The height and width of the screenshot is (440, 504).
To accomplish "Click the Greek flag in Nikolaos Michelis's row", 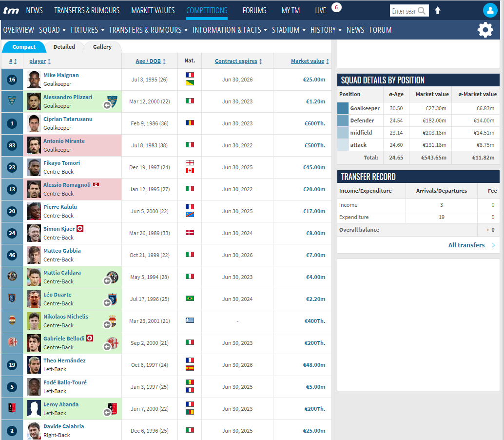I will click(190, 320).
